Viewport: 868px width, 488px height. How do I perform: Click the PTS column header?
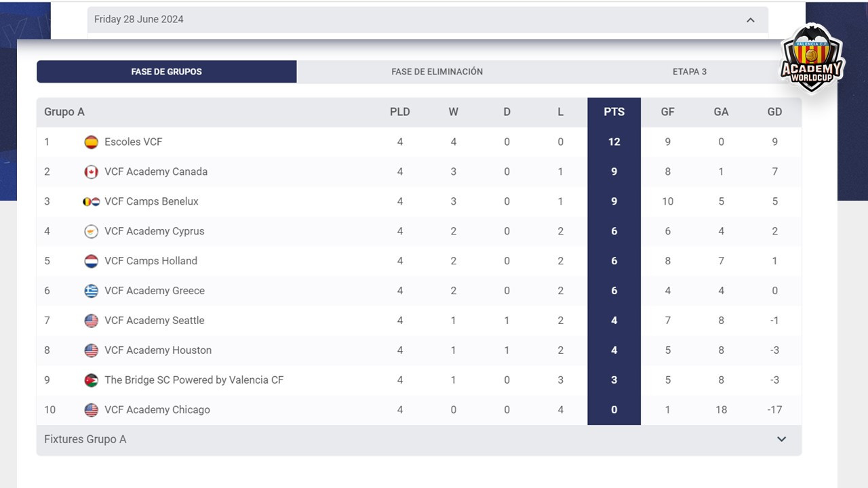pyautogui.click(x=614, y=112)
